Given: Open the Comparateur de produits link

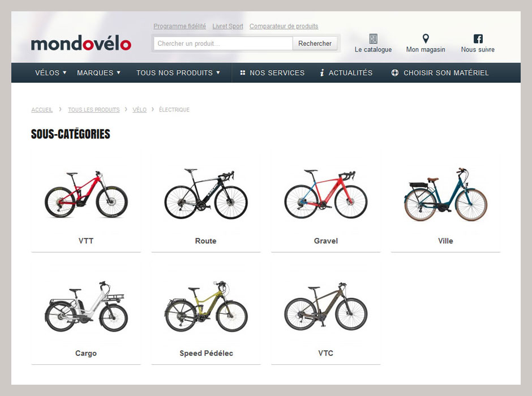Looking at the screenshot, I should 284,26.
